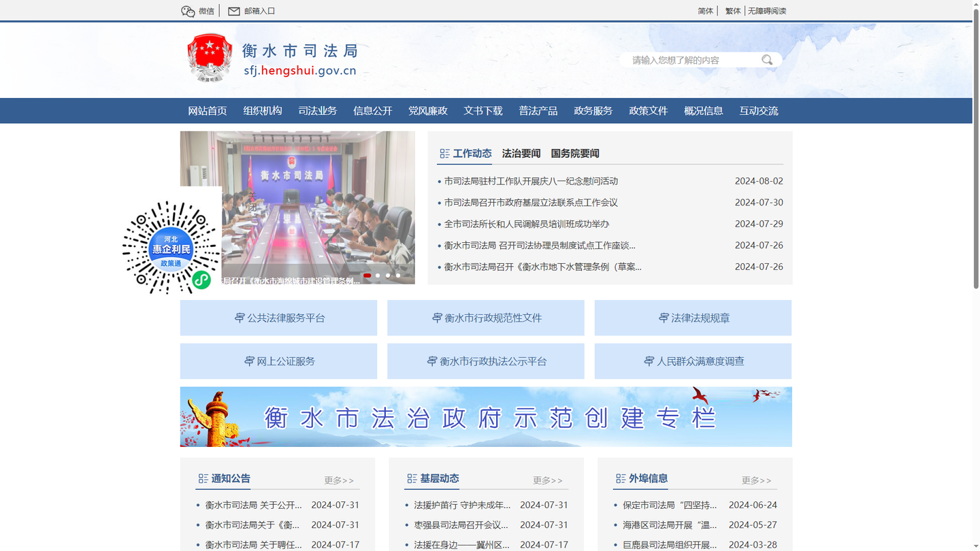The image size is (980, 551).
Task: Expand 更多>> in 基层动态 section
Action: point(548,480)
